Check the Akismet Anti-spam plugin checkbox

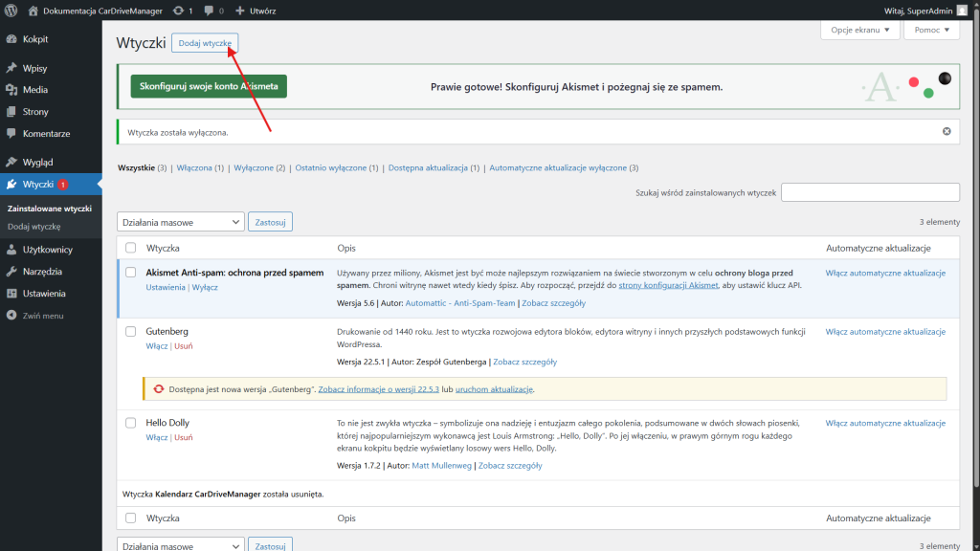click(x=131, y=273)
